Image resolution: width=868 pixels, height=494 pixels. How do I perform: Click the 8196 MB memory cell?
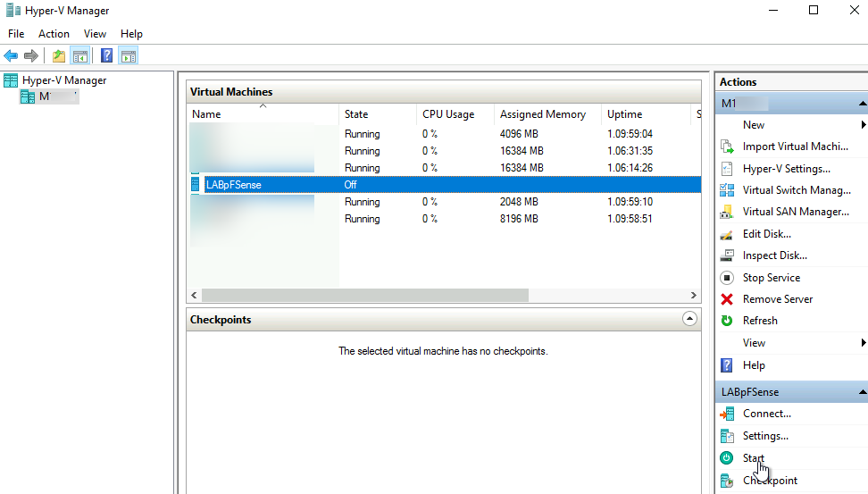click(519, 219)
